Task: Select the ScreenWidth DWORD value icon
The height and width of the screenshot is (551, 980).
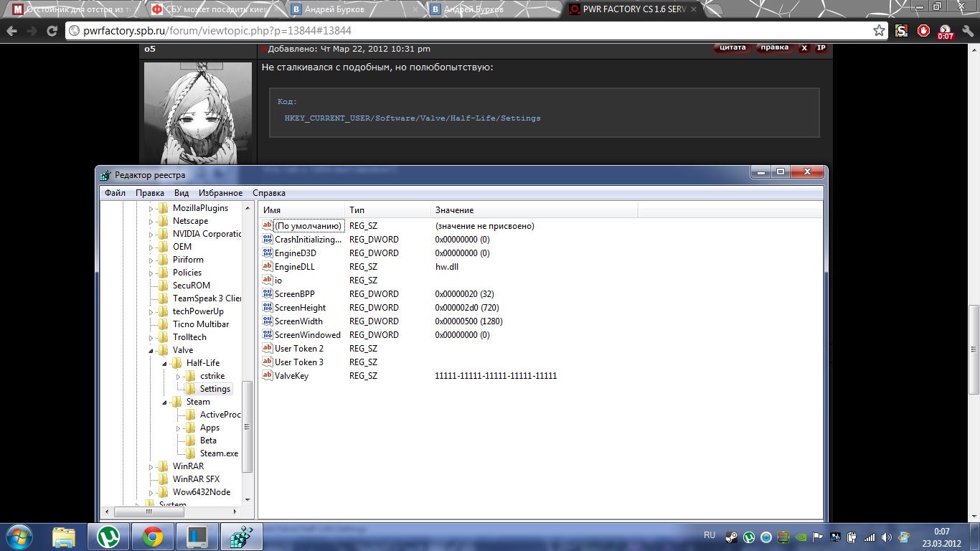Action: pos(268,321)
